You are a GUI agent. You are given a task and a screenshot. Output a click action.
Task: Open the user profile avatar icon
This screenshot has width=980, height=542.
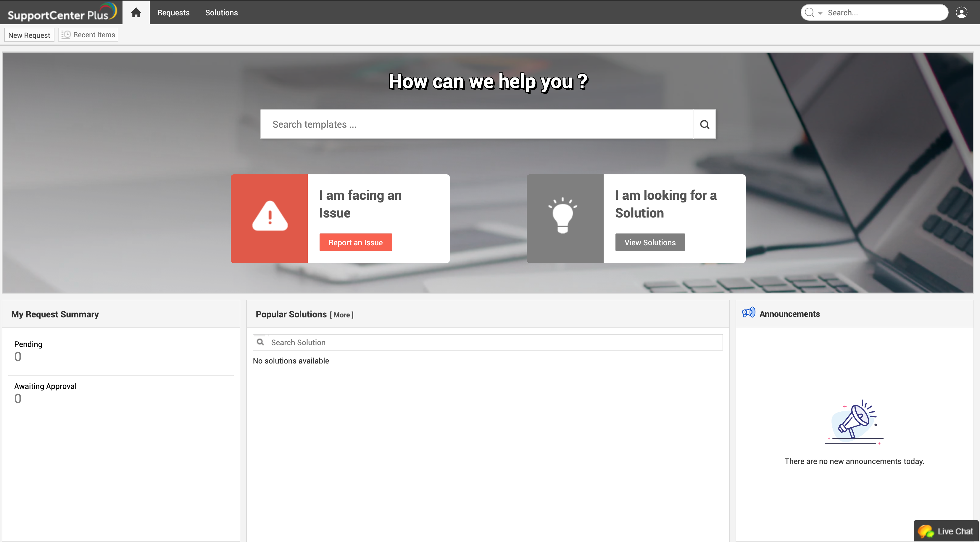961,12
